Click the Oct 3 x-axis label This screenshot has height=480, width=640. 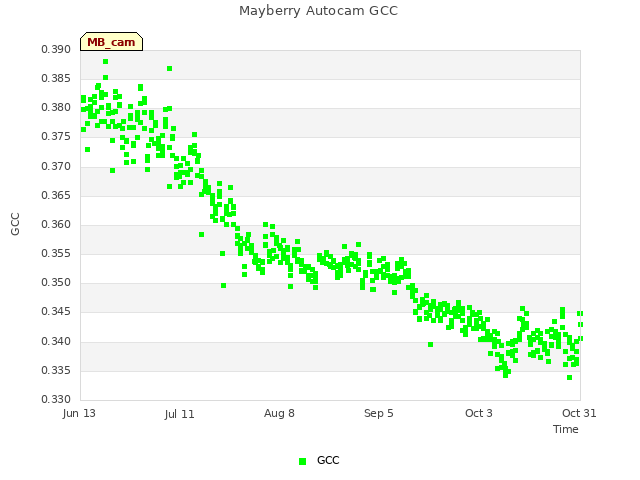coord(479,413)
